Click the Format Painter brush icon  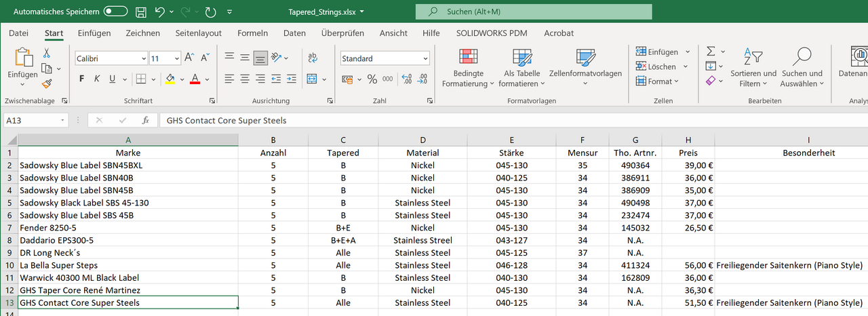[47, 83]
